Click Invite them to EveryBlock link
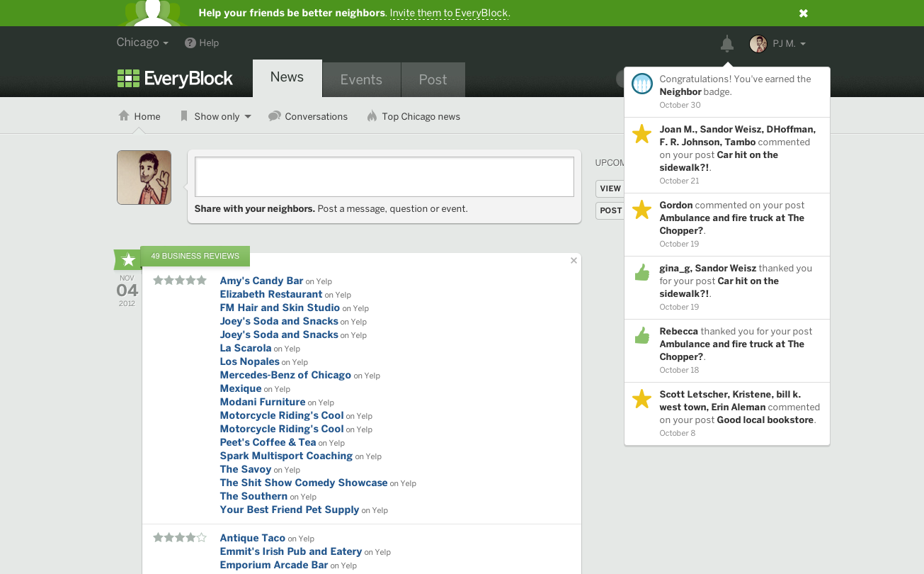 click(450, 13)
